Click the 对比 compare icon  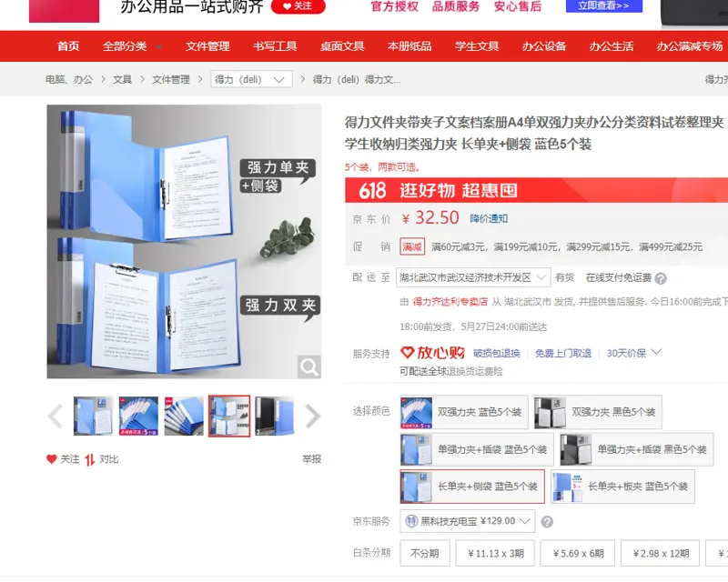90,459
